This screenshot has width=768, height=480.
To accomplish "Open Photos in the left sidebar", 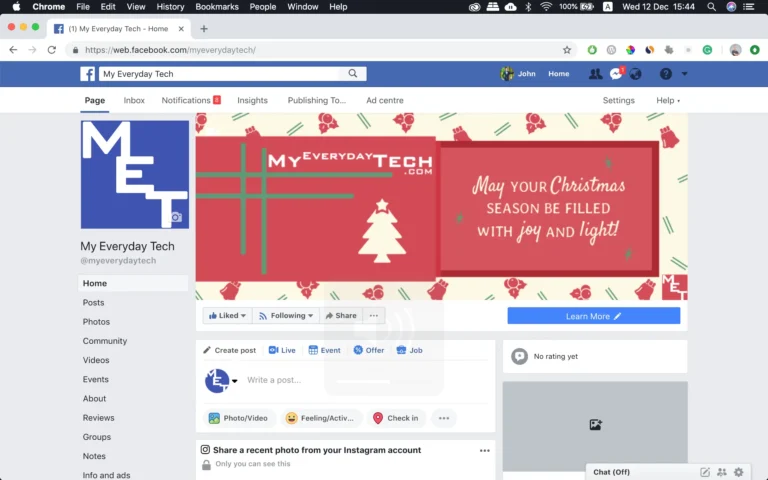I will 97,322.
